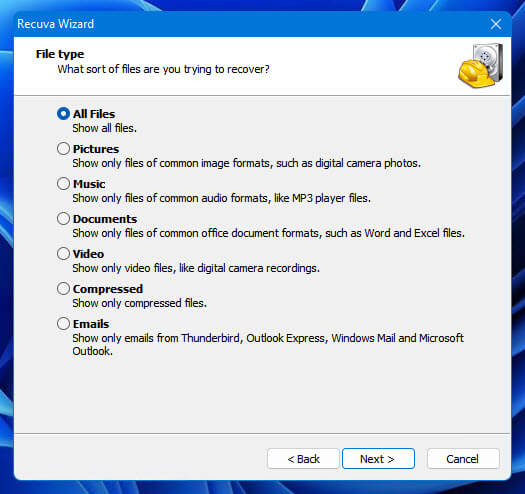Click text mentioning Thunderbird and Outlook Express
525x494 pixels.
(x=268, y=344)
